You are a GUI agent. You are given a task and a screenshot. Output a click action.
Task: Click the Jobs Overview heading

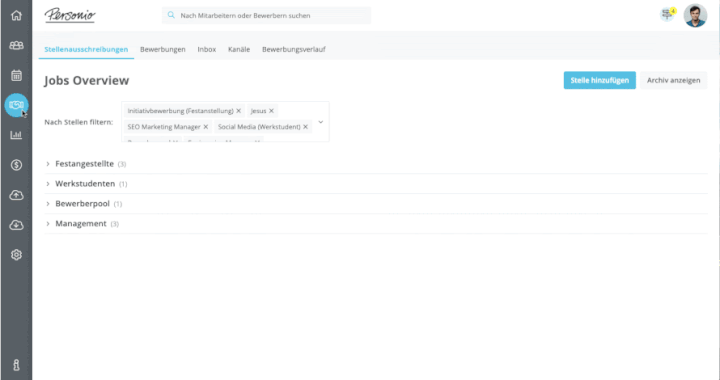click(x=87, y=80)
